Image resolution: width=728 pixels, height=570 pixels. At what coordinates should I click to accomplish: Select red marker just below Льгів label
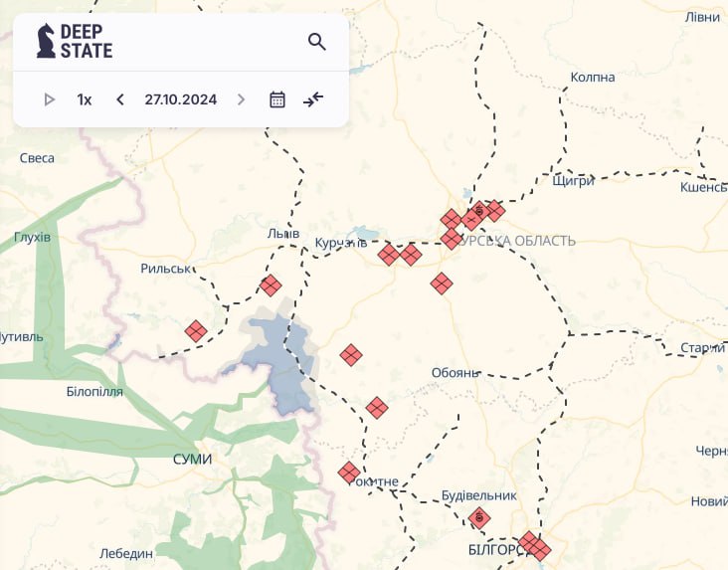(x=271, y=286)
